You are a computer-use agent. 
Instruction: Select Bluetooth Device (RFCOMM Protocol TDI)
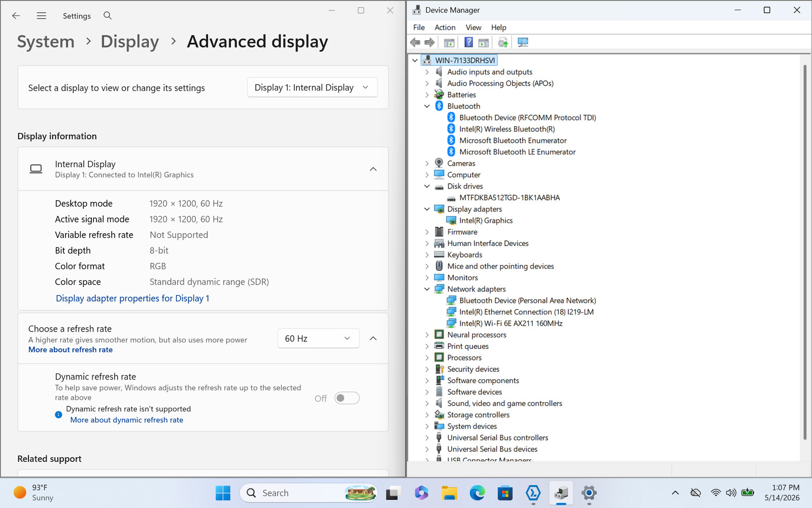click(527, 117)
